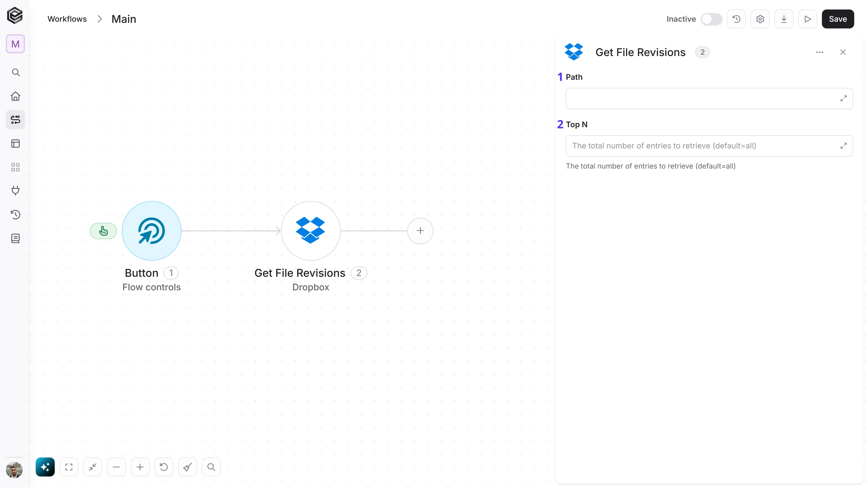Run the workflow with play button

pos(807,19)
